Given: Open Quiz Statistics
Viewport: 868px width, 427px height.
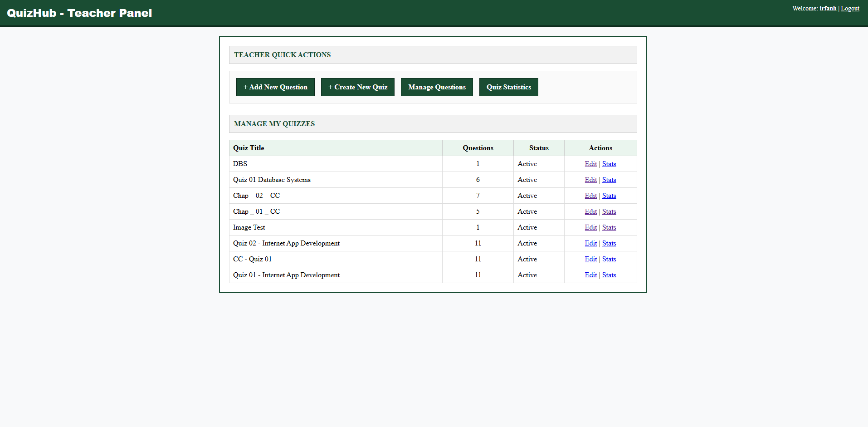Looking at the screenshot, I should (509, 87).
